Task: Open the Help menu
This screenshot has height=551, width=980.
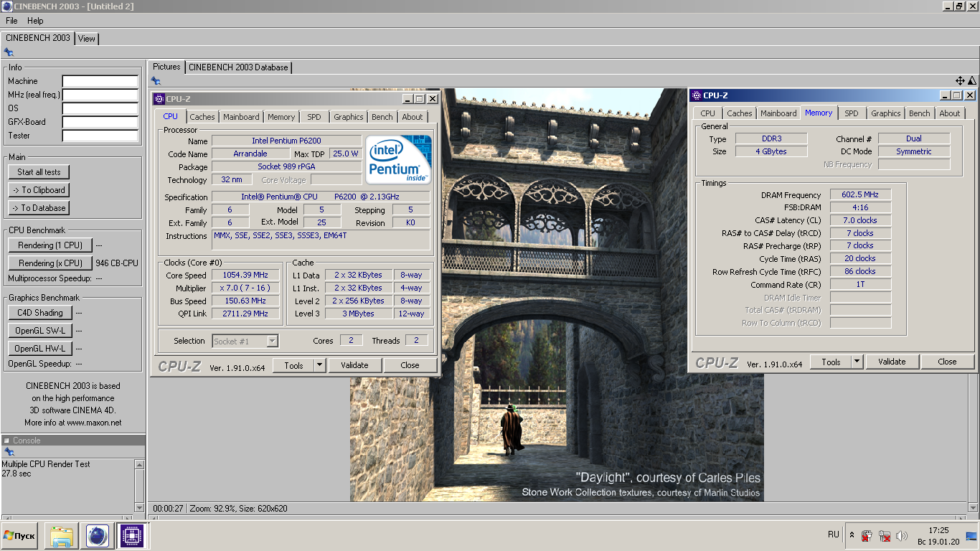Action: (35, 21)
